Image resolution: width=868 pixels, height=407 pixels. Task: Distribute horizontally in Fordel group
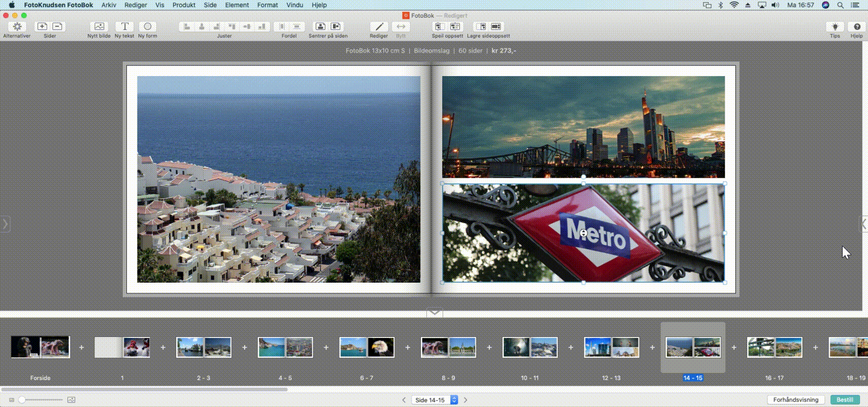[x=282, y=26]
